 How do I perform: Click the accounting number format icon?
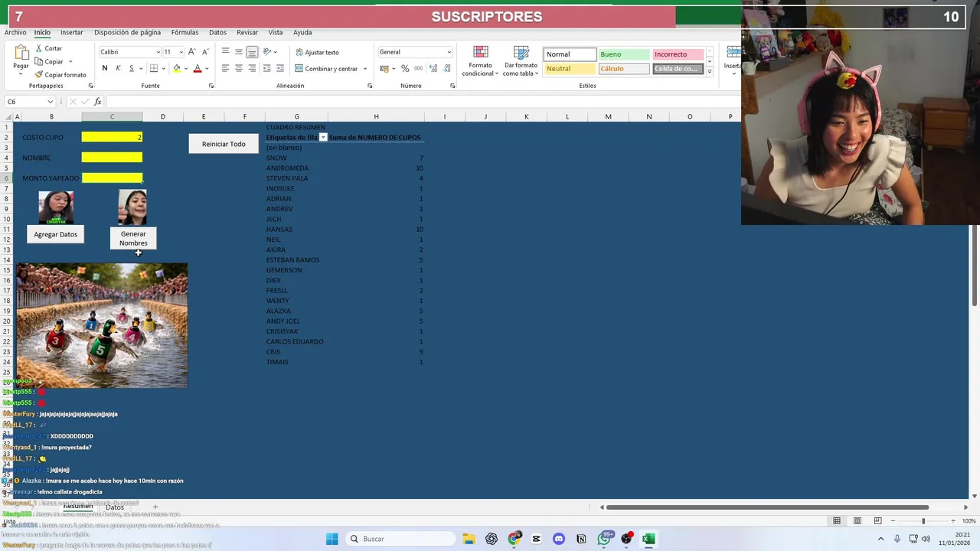[384, 68]
